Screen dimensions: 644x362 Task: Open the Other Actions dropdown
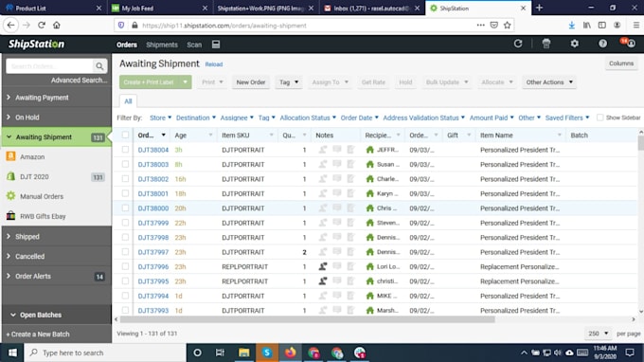tap(549, 82)
